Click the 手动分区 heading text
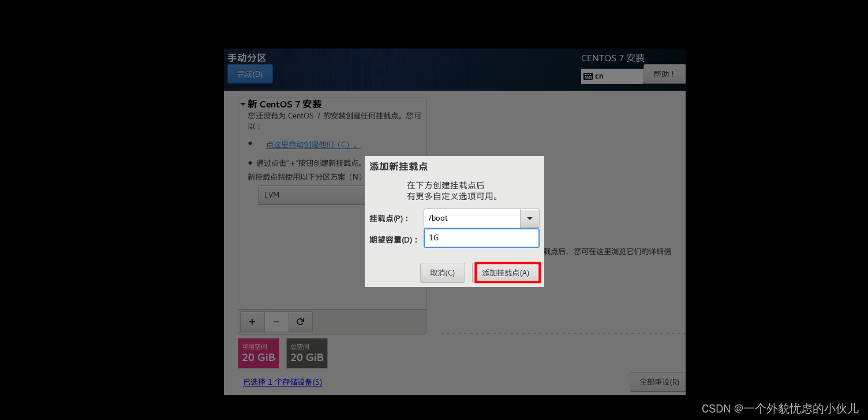This screenshot has height=420, width=868. point(247,58)
